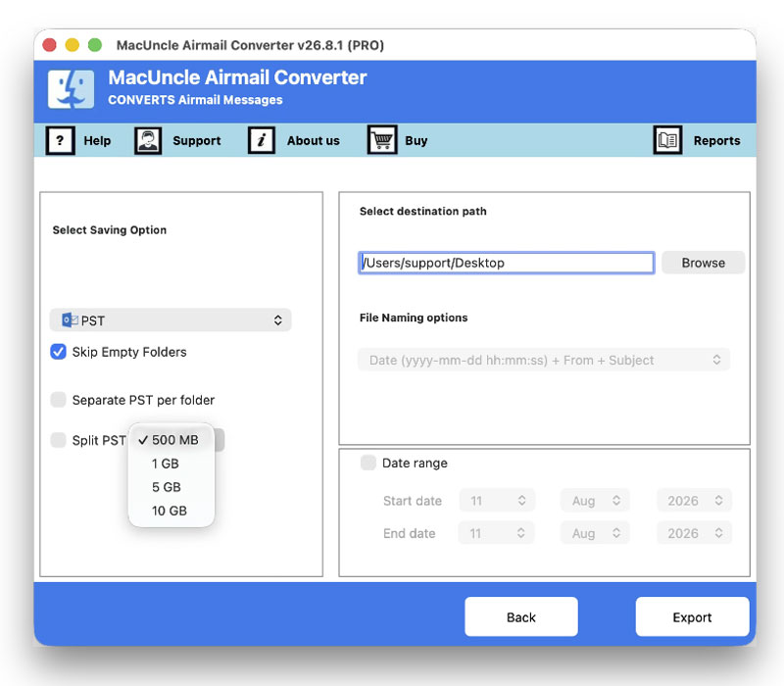The width and height of the screenshot is (784, 686).
Task: Choose the Buy toolbar label
Action: pyautogui.click(x=416, y=141)
